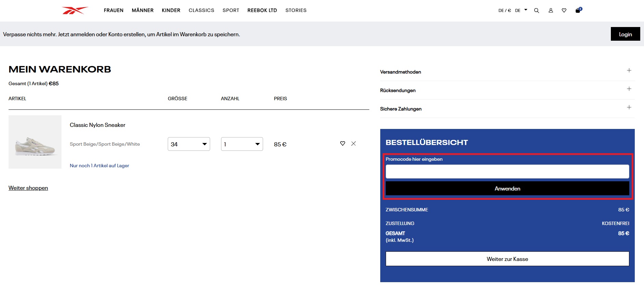
Task: Open the CLASSICS menu
Action: coord(201,10)
